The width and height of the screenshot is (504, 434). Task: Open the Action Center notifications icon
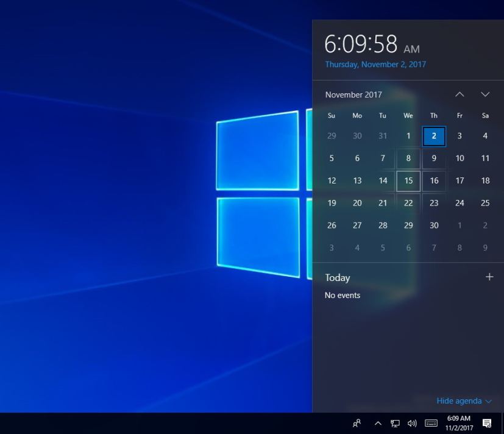tap(487, 423)
